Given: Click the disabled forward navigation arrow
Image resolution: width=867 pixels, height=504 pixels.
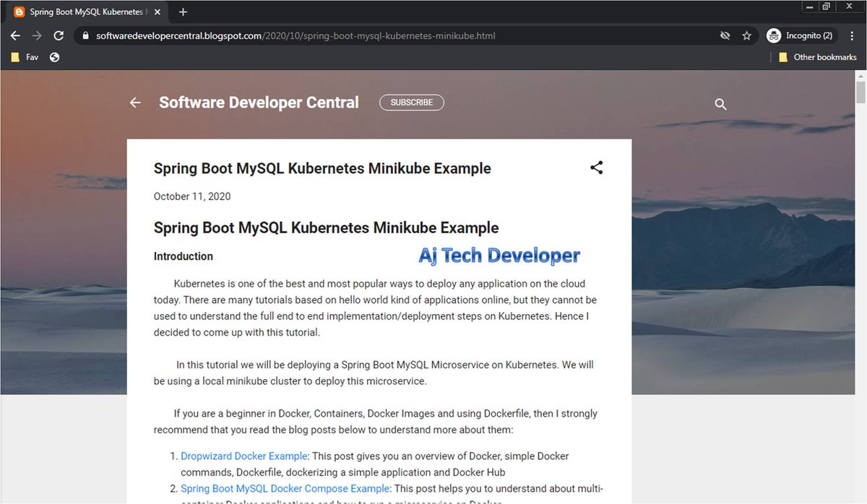Looking at the screenshot, I should (x=36, y=35).
